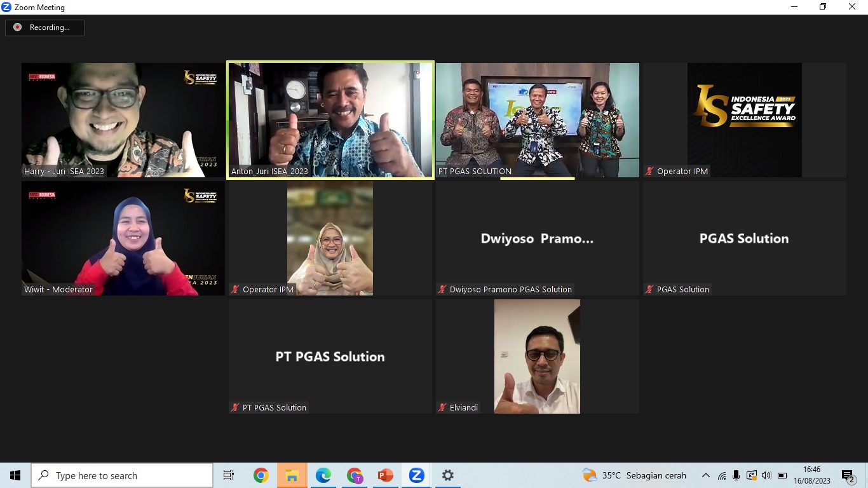
Task: Minimize the Zoom Meeting window
Action: coord(794,7)
